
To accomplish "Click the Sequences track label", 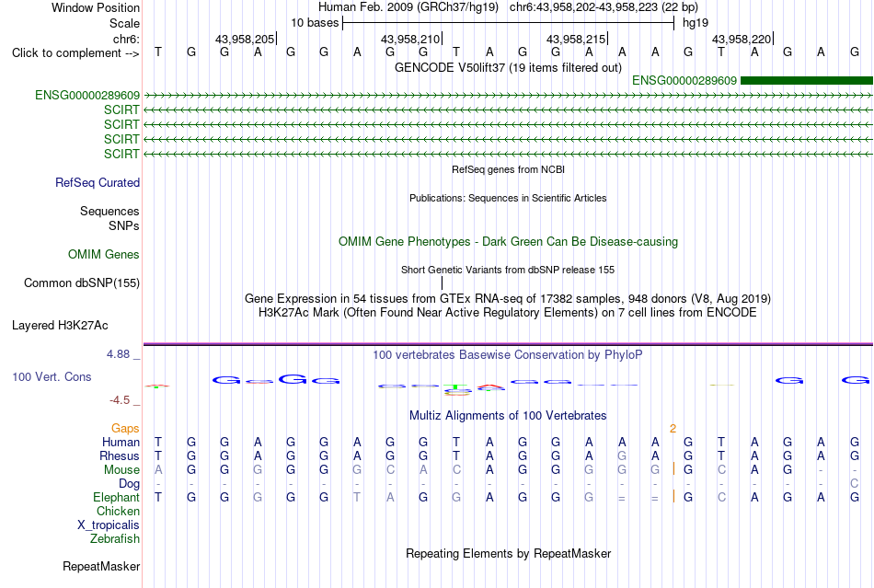I will [109, 212].
